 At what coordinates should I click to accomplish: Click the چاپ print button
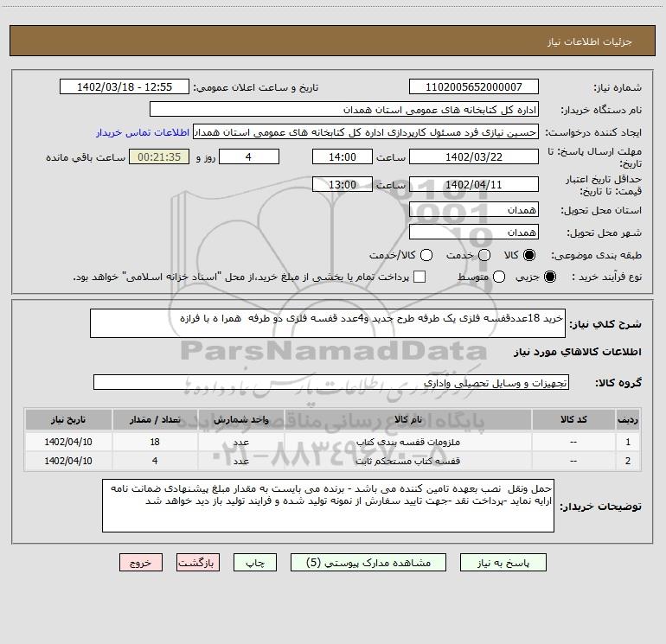coord(255,563)
